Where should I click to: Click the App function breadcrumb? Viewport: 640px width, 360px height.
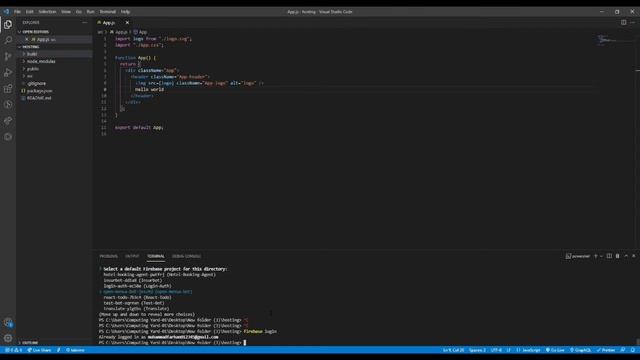[140, 32]
